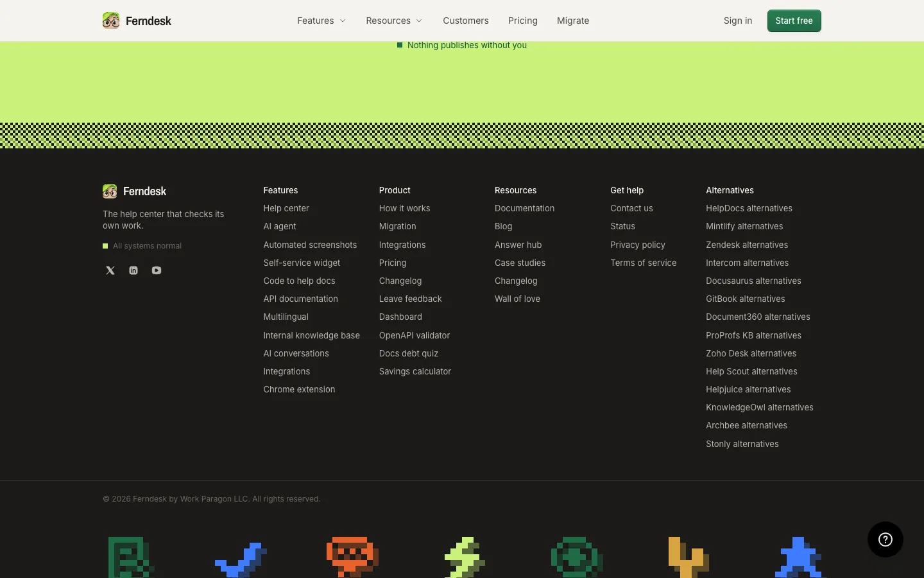Open Leave feedback link
Image resolution: width=924 pixels, height=578 pixels.
tap(411, 299)
